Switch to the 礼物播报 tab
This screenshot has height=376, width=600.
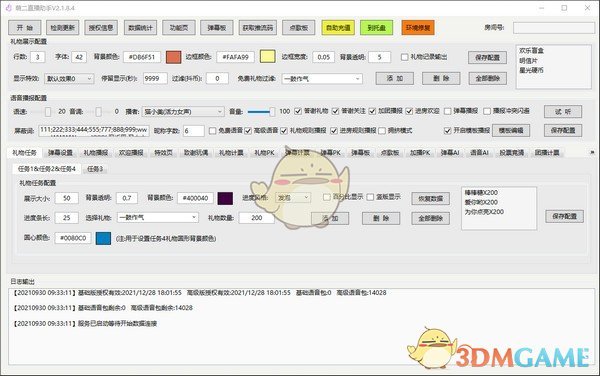click(x=96, y=153)
